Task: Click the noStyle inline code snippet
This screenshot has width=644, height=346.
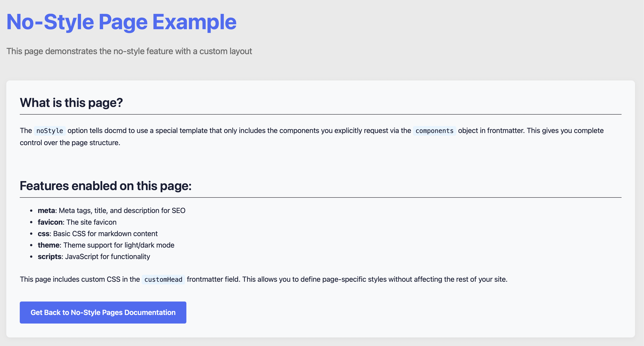Action: (50, 131)
